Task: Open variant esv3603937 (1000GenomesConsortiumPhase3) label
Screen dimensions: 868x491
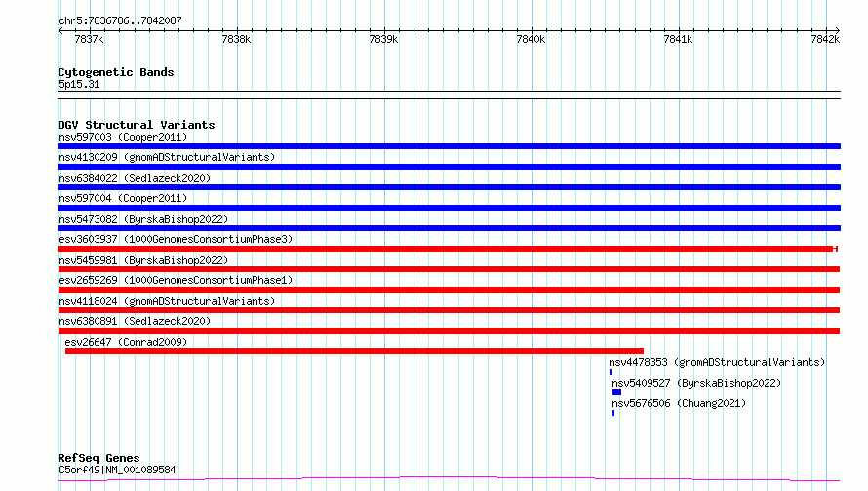Action: 176,239
